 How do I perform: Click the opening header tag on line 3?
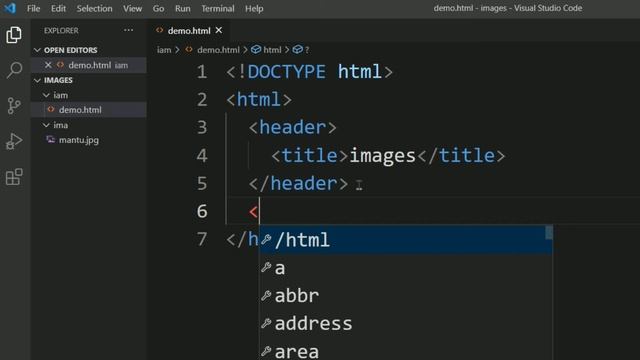tap(293, 128)
